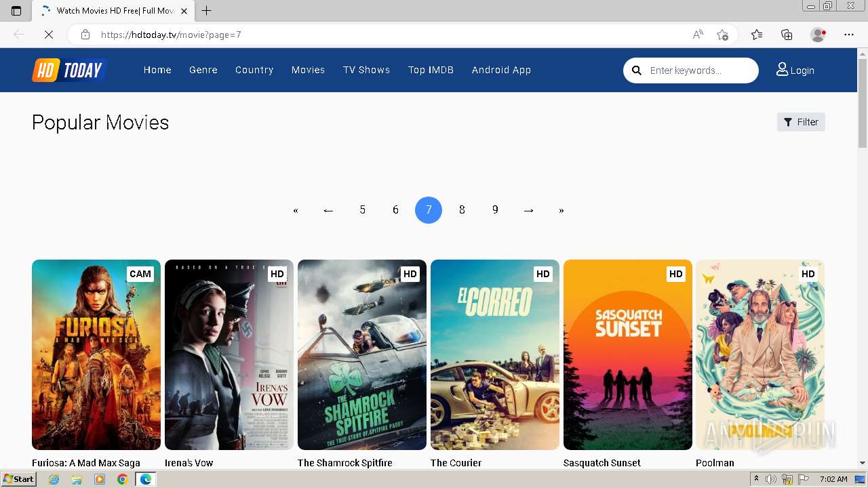Open the Genre menu

pyautogui.click(x=203, y=70)
